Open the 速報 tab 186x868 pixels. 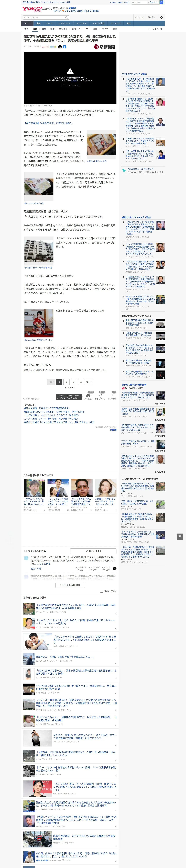click(x=38, y=24)
